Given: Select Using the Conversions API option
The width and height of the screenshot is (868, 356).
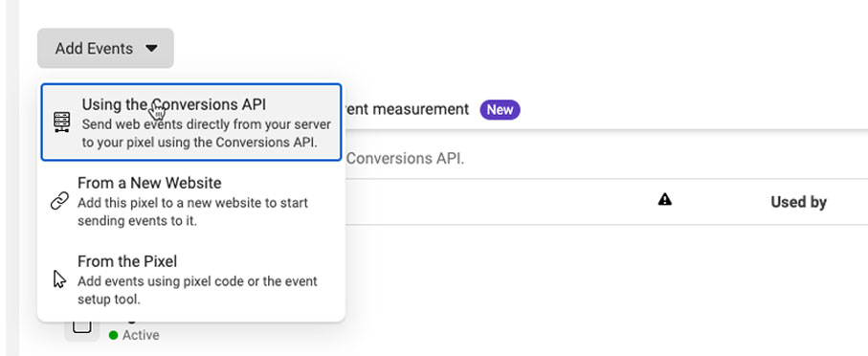Looking at the screenshot, I should point(191,122).
